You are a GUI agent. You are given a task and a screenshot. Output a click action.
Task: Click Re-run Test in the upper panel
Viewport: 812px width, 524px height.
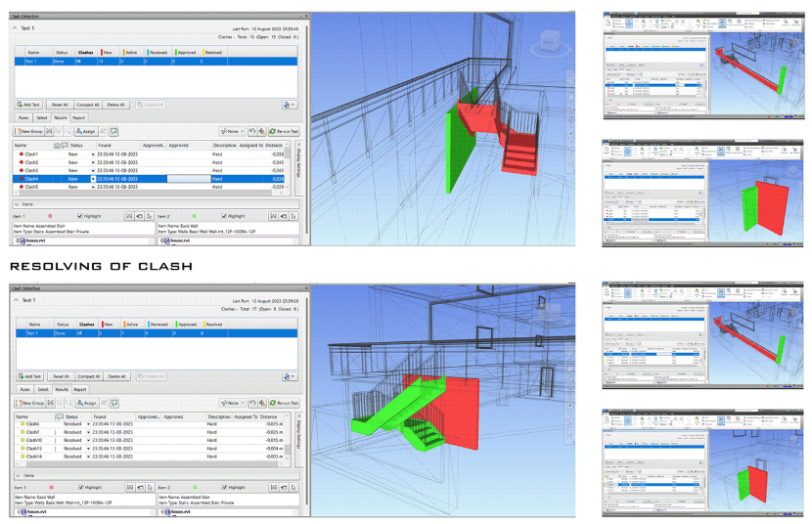click(x=284, y=130)
